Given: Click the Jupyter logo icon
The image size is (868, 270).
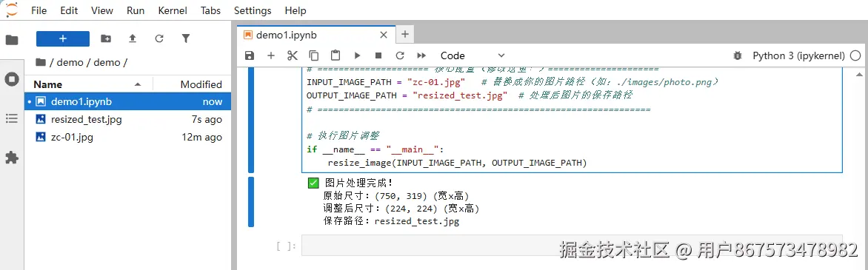Looking at the screenshot, I should pos(11,10).
